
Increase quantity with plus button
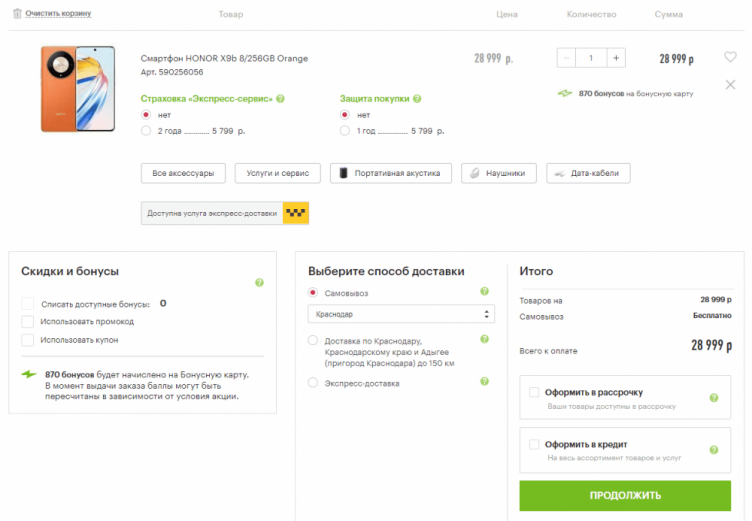coord(616,58)
